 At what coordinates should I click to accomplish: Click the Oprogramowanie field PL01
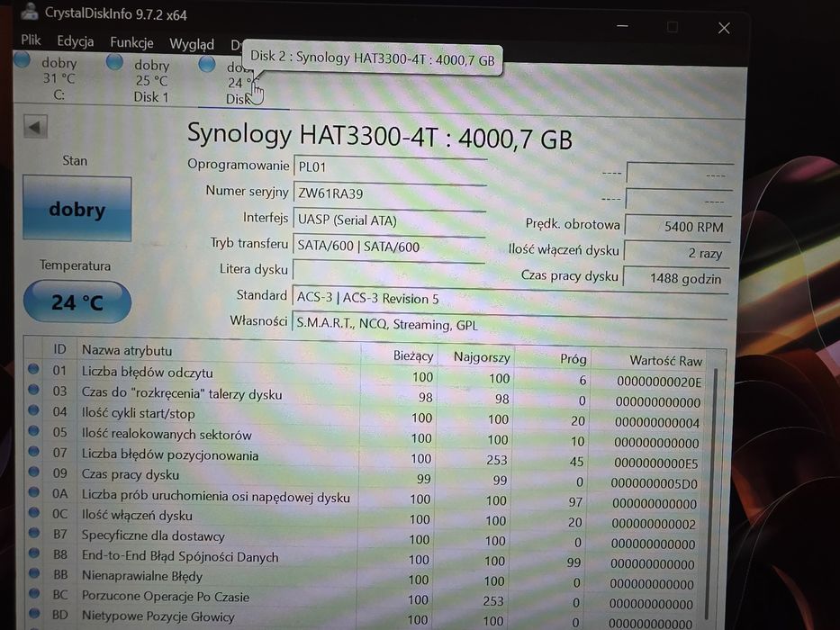coord(390,169)
